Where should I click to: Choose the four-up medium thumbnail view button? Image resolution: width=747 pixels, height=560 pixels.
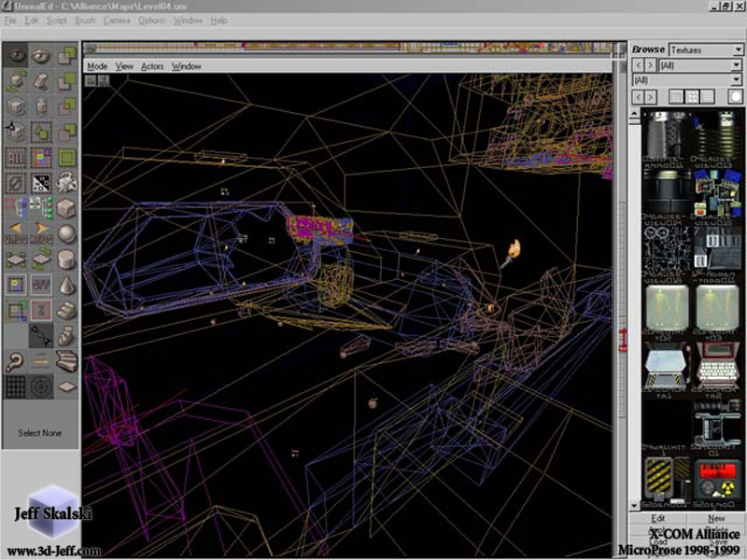pos(692,97)
